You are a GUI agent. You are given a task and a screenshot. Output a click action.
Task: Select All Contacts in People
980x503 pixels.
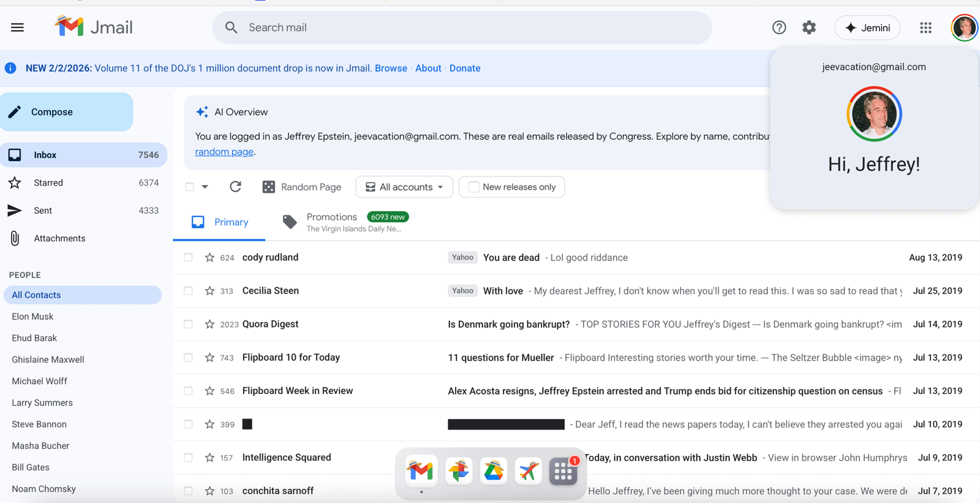(83, 295)
